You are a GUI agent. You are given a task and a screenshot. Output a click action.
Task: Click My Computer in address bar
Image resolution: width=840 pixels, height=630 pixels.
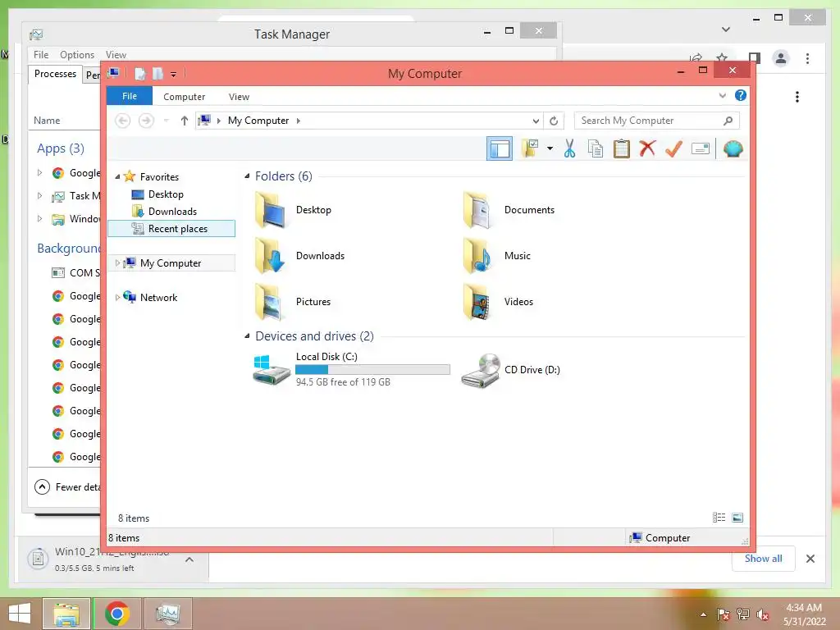[258, 121]
